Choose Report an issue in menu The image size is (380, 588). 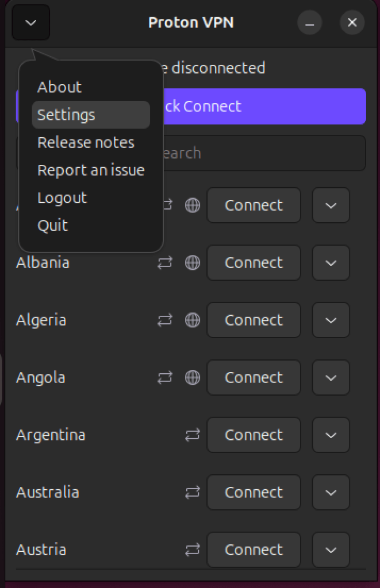91,170
